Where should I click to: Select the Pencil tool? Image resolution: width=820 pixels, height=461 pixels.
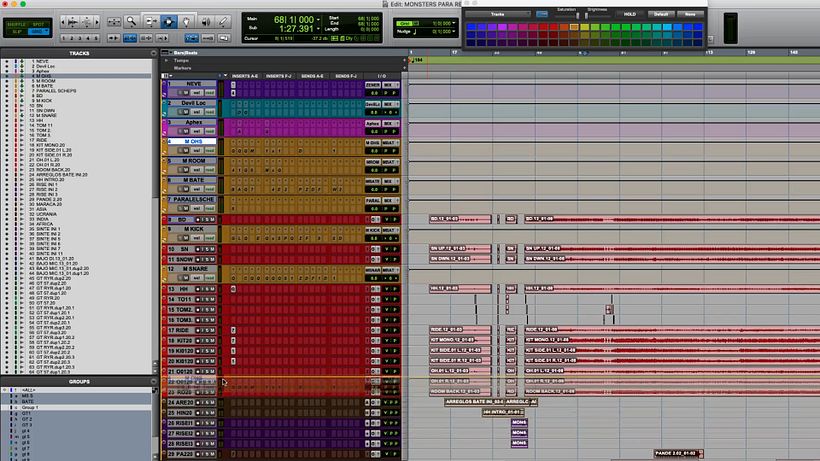(x=223, y=21)
